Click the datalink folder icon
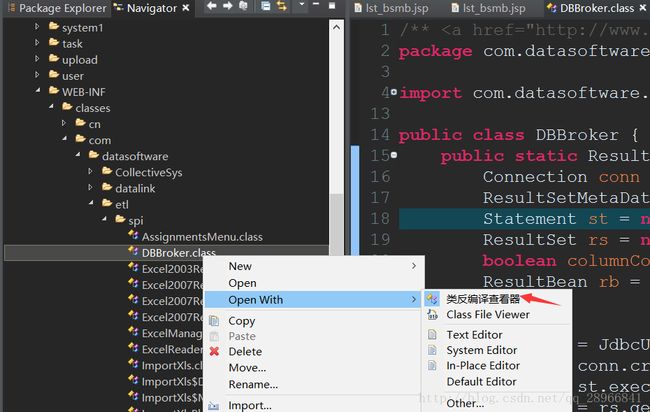The width and height of the screenshot is (650, 412). coord(107,187)
